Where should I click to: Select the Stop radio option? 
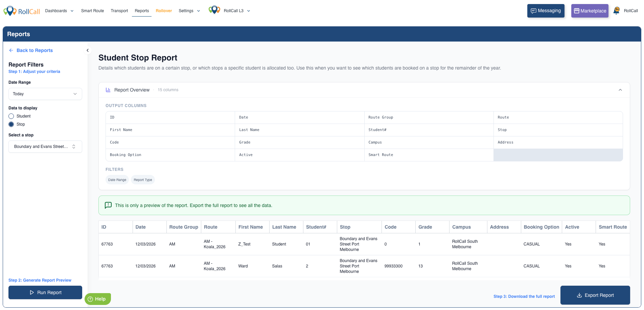[11, 124]
